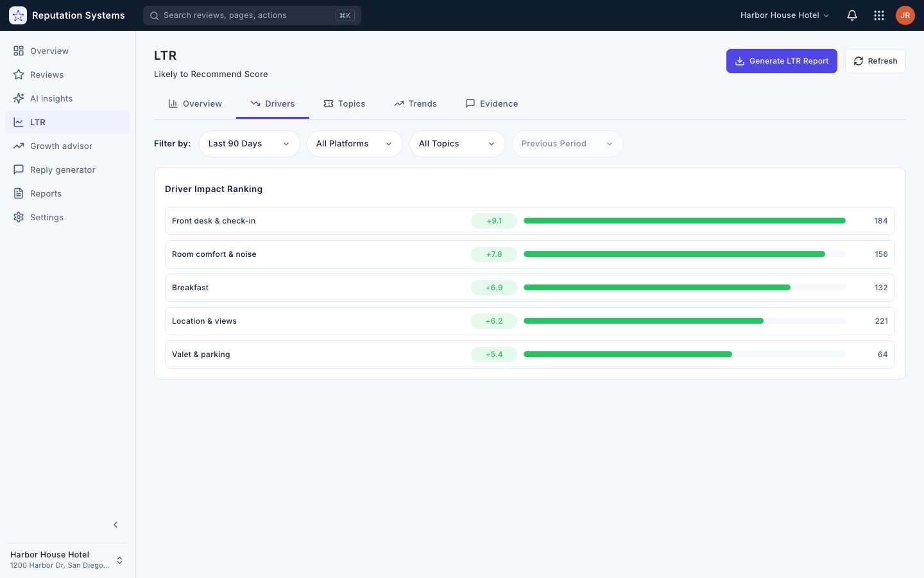Open the Evidence tab
The image size is (924, 578).
[x=492, y=103]
